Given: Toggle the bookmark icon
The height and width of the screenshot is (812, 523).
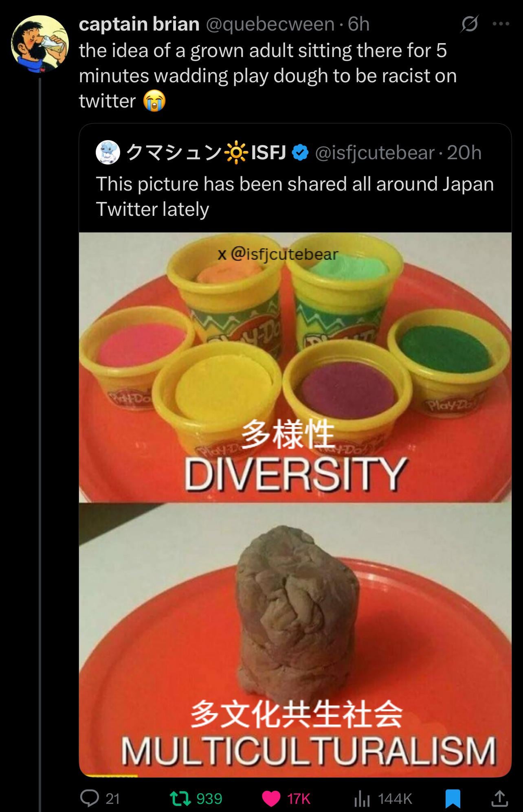Looking at the screenshot, I should coord(453,799).
